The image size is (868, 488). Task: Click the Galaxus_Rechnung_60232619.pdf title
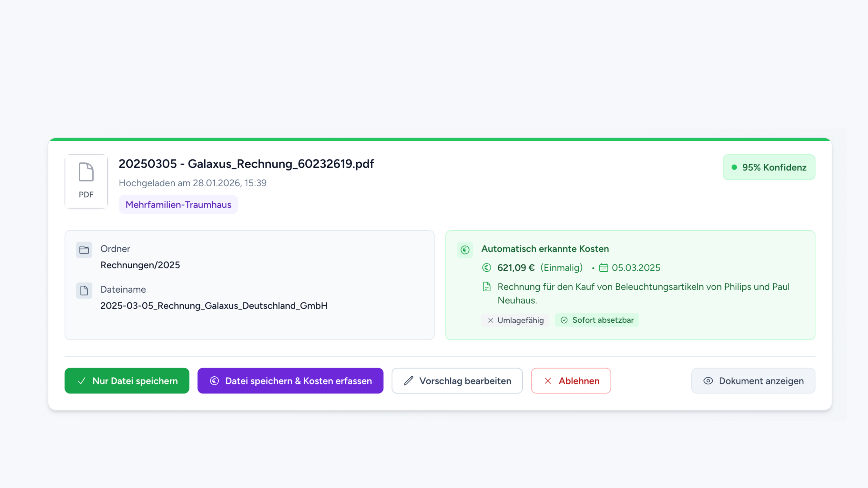tap(246, 164)
